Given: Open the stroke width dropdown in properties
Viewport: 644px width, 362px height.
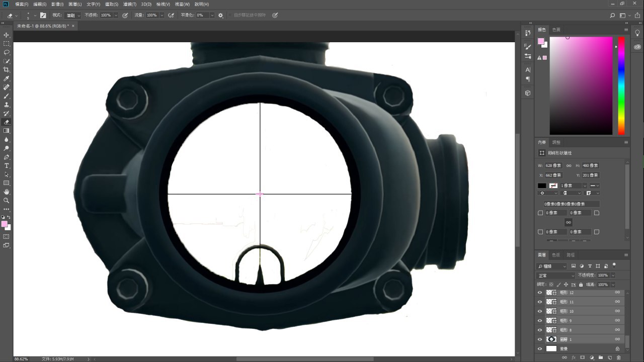Looking at the screenshot, I should [585, 186].
